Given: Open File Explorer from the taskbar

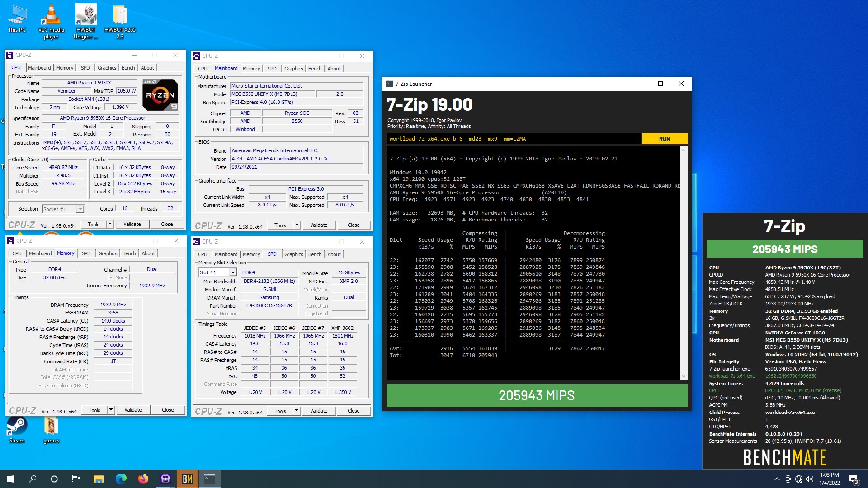Looking at the screenshot, I should [99, 479].
